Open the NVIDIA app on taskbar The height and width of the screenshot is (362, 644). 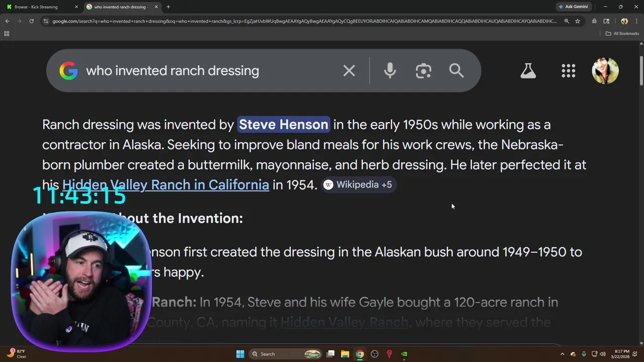[404, 354]
